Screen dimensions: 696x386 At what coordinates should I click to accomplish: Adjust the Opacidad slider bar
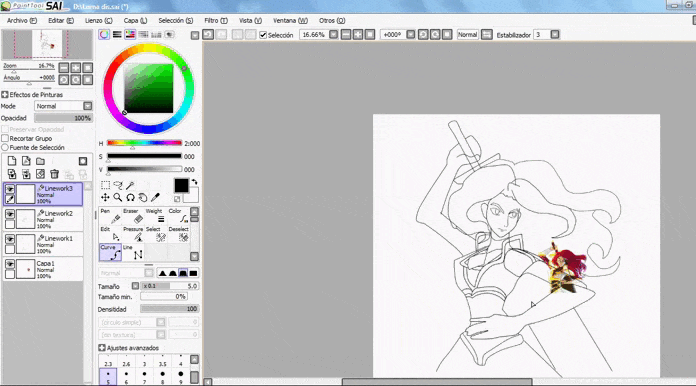(x=63, y=118)
